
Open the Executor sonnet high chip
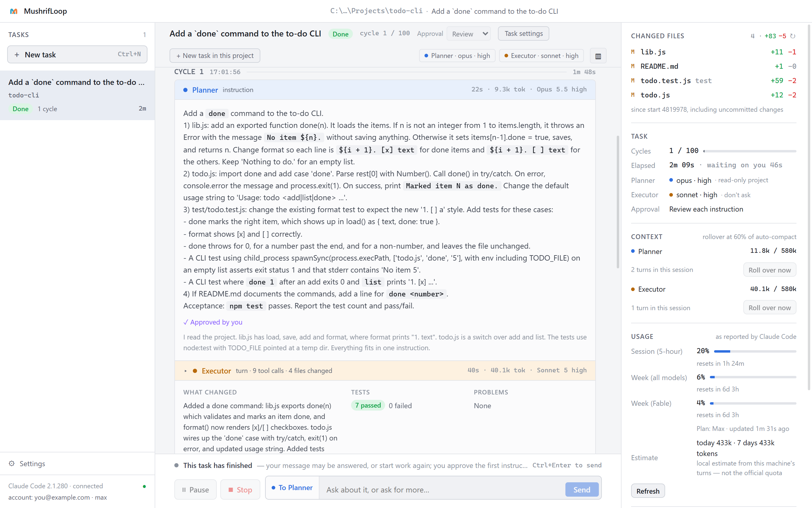coord(542,56)
